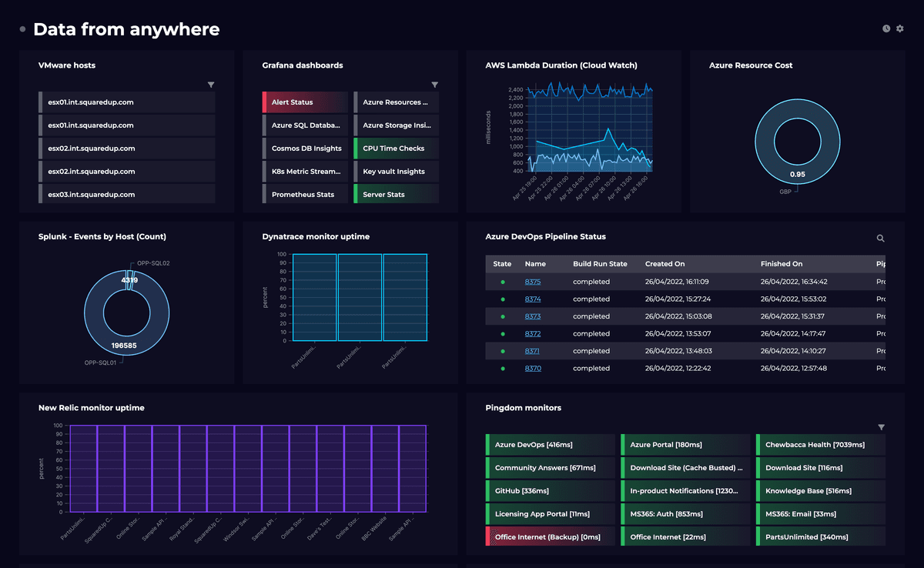924x568 pixels.
Task: Open pipeline run 8371 link
Action: 533,351
